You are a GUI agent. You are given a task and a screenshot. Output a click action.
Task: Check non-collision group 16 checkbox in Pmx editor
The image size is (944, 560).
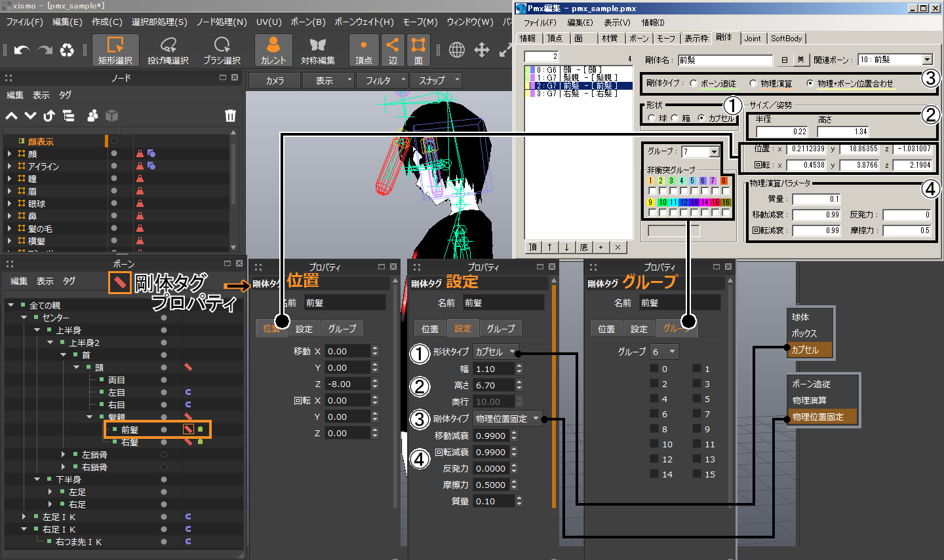726,212
